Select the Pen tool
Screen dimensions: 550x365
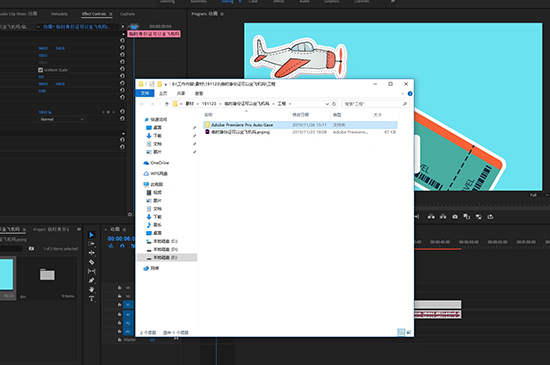pyautogui.click(x=92, y=280)
